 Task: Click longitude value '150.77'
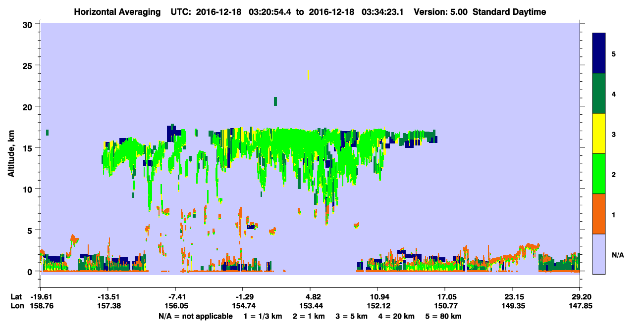[x=445, y=306]
